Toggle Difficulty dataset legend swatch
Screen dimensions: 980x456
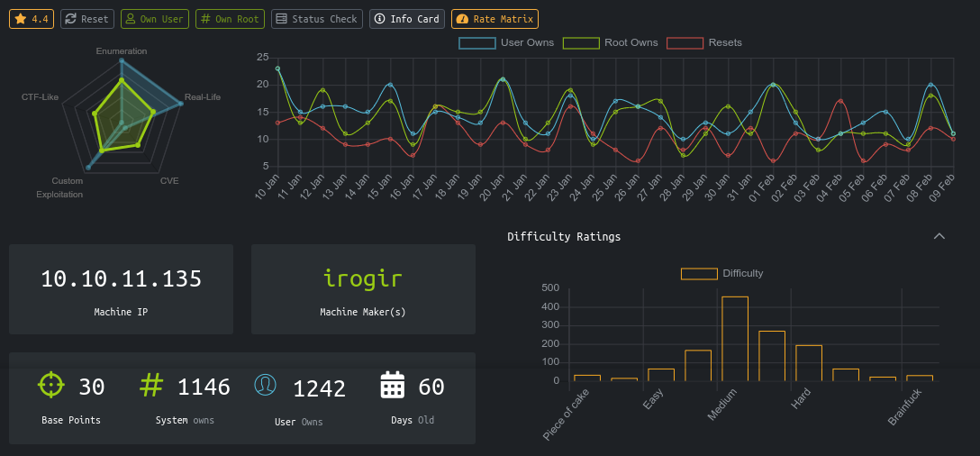click(x=699, y=273)
